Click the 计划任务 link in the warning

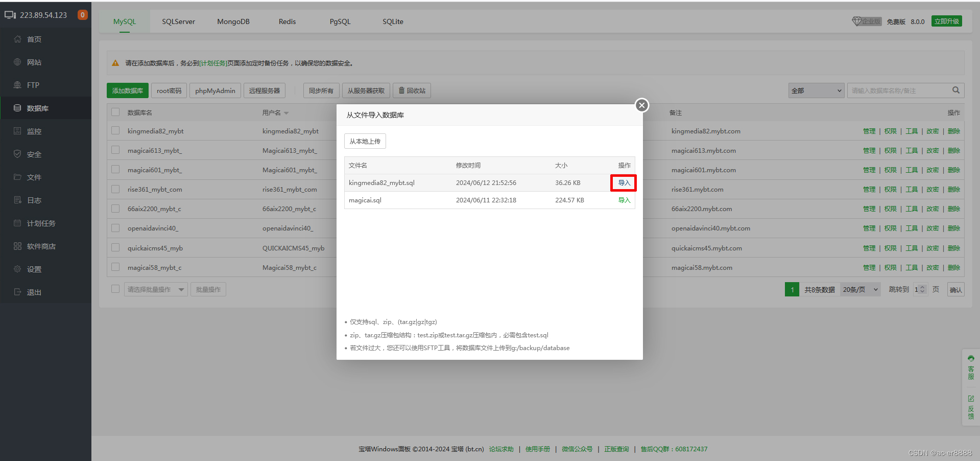213,63
